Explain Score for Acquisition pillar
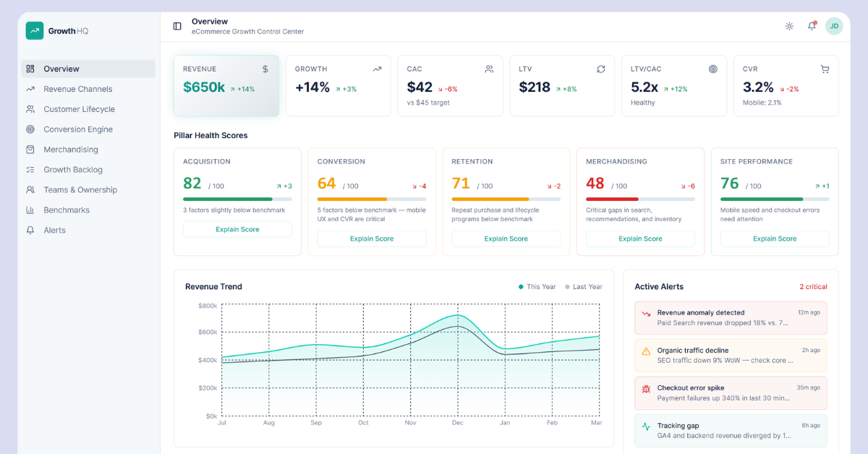Screen dimensions: 868x454 pos(237,229)
